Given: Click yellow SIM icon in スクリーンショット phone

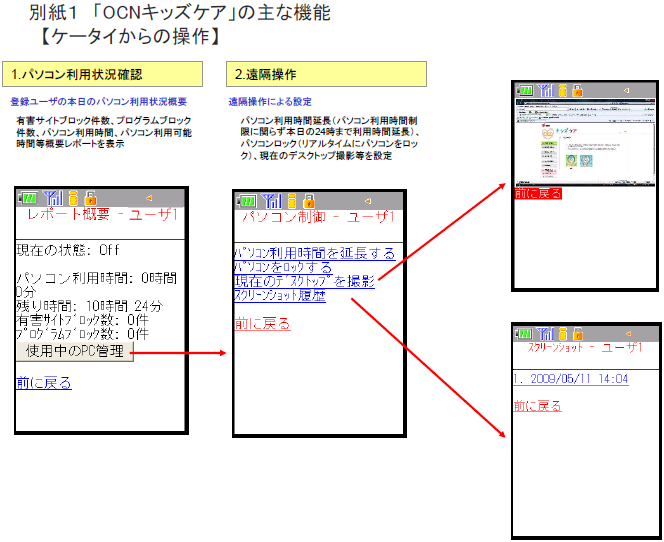Looking at the screenshot, I should point(562,334).
